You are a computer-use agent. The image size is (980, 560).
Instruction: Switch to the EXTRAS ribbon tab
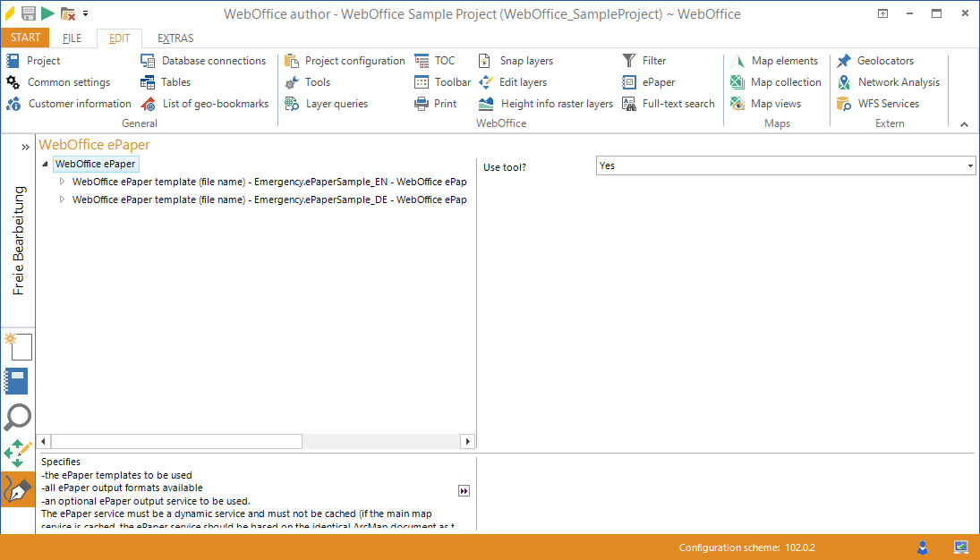click(175, 38)
